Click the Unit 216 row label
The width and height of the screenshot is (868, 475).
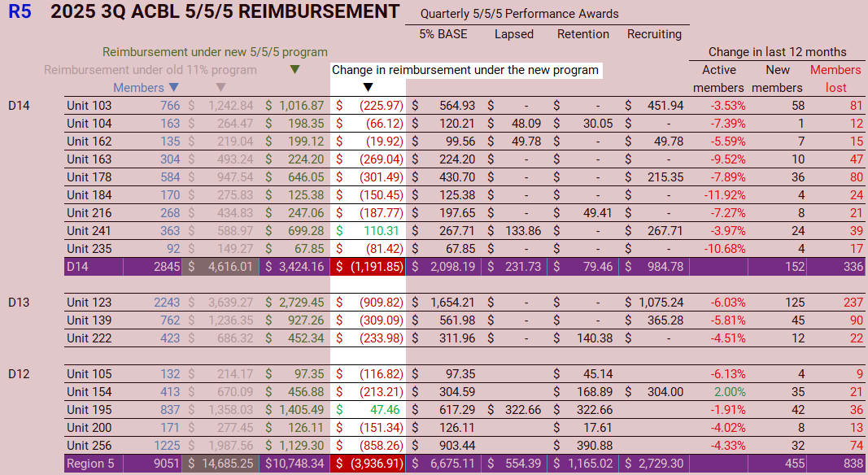(89, 213)
